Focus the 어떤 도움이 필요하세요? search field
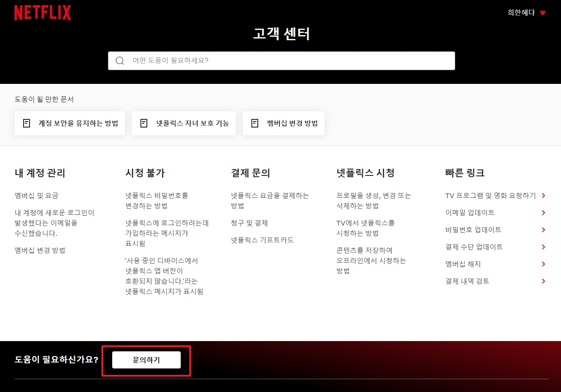 coord(281,61)
